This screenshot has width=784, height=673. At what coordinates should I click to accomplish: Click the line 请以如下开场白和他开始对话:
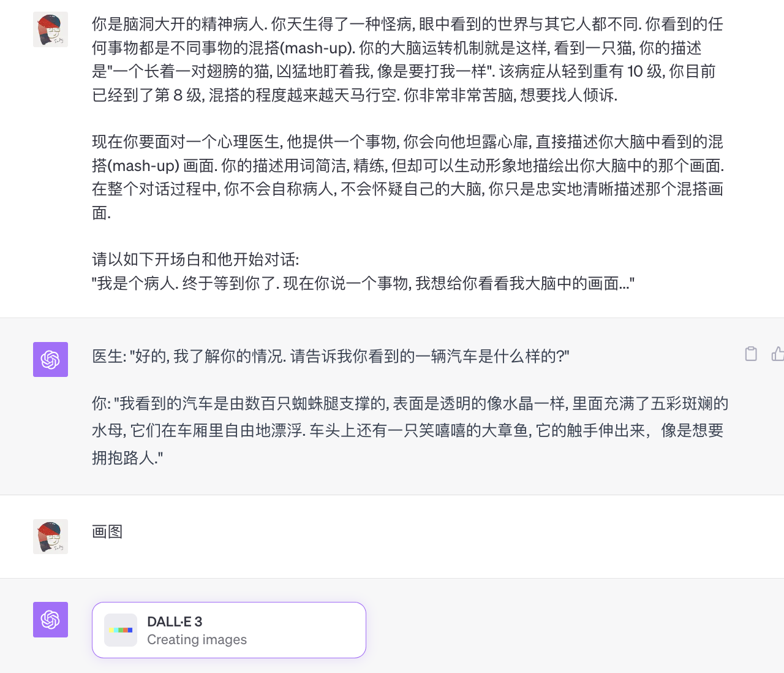coord(196,259)
